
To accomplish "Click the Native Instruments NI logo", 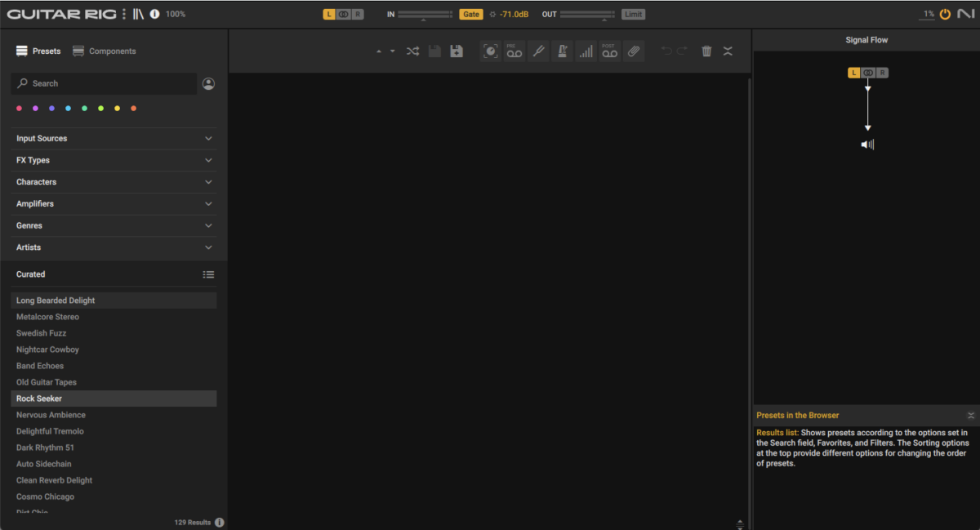I will [964, 14].
